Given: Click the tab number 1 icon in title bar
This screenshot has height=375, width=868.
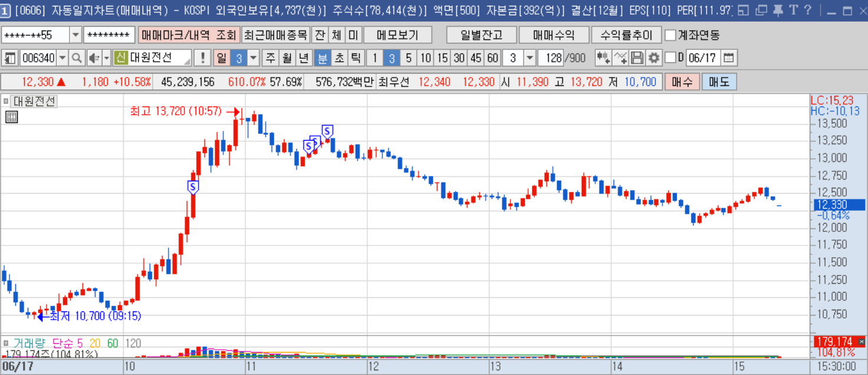Looking at the screenshot, I should (5, 10).
